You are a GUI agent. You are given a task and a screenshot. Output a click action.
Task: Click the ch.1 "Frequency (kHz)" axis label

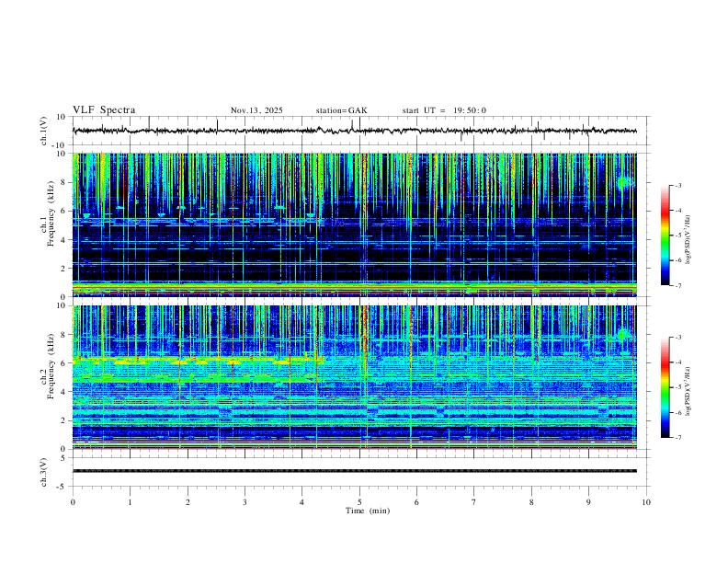pos(51,213)
